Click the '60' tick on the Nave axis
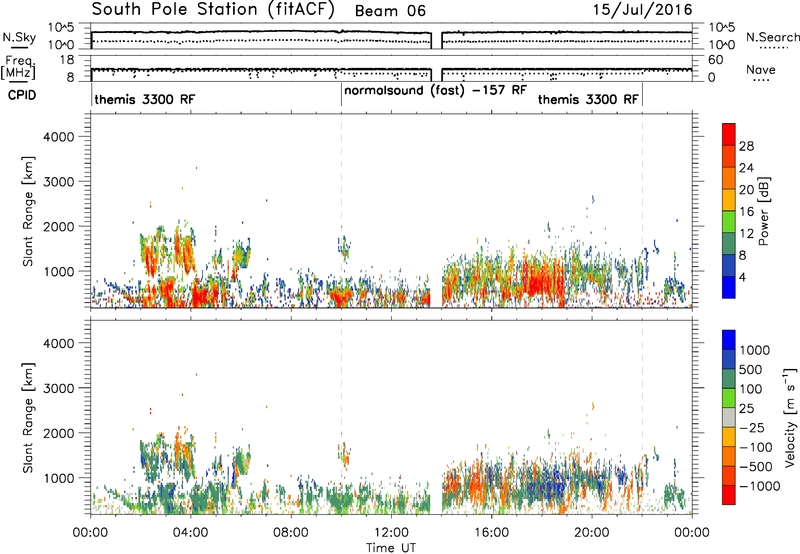 click(x=715, y=60)
